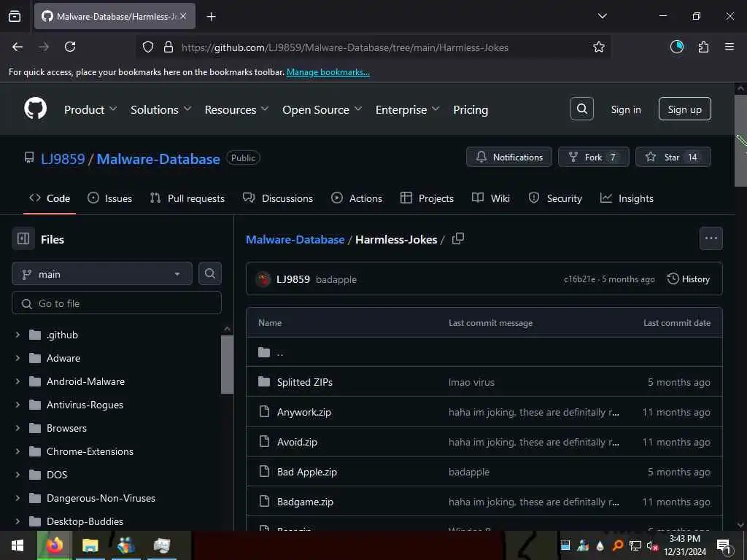Open the LJ9859 owner link

(x=63, y=158)
